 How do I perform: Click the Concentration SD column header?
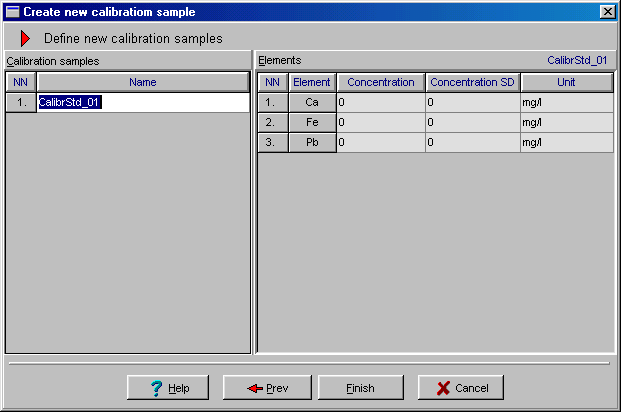tap(472, 82)
